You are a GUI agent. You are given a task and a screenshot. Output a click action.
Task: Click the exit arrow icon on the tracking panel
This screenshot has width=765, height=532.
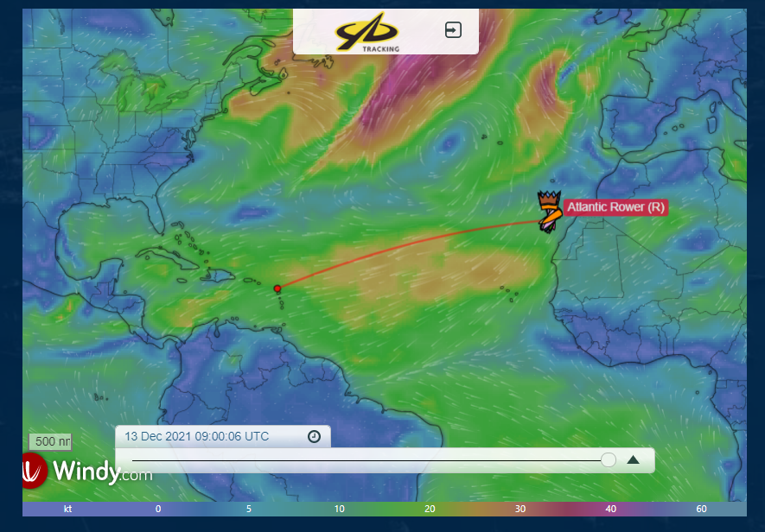coord(454,28)
